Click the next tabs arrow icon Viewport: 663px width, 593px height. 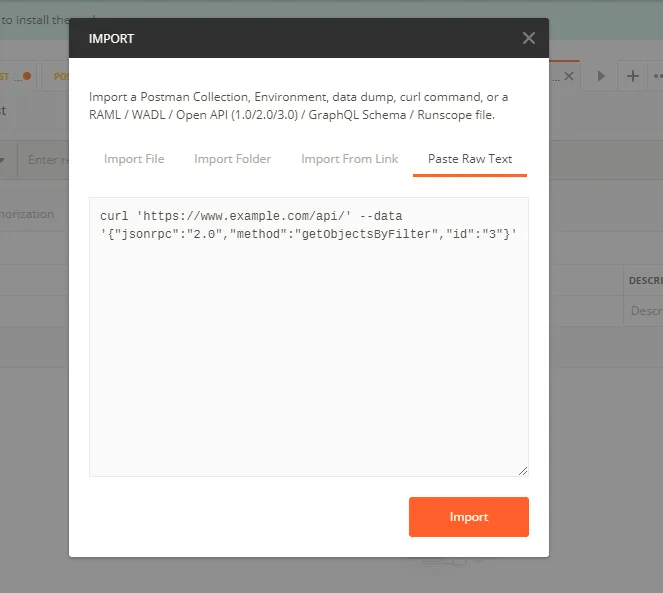[601, 76]
